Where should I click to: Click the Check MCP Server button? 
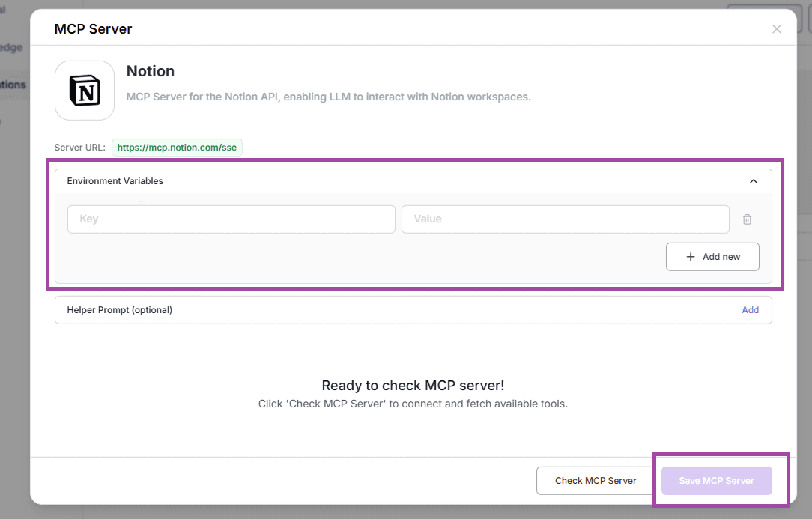tap(596, 481)
